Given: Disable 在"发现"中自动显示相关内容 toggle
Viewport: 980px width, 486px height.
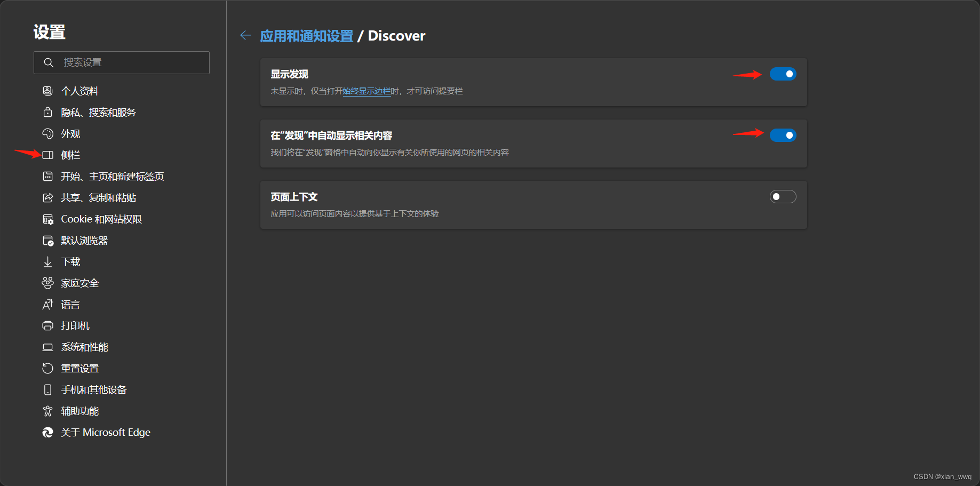Looking at the screenshot, I should (783, 136).
